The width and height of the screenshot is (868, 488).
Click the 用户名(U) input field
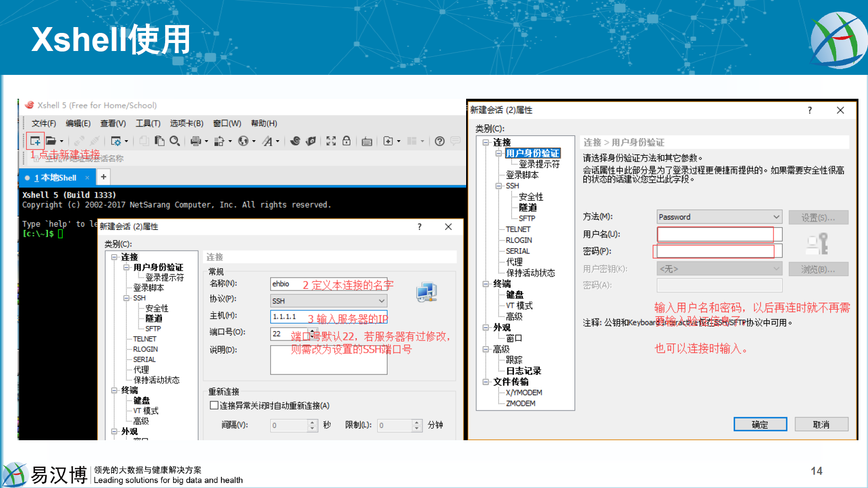(x=719, y=234)
